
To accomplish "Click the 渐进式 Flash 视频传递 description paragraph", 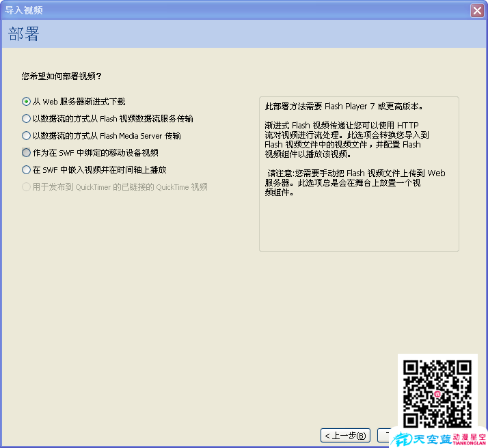I will 347,139.
